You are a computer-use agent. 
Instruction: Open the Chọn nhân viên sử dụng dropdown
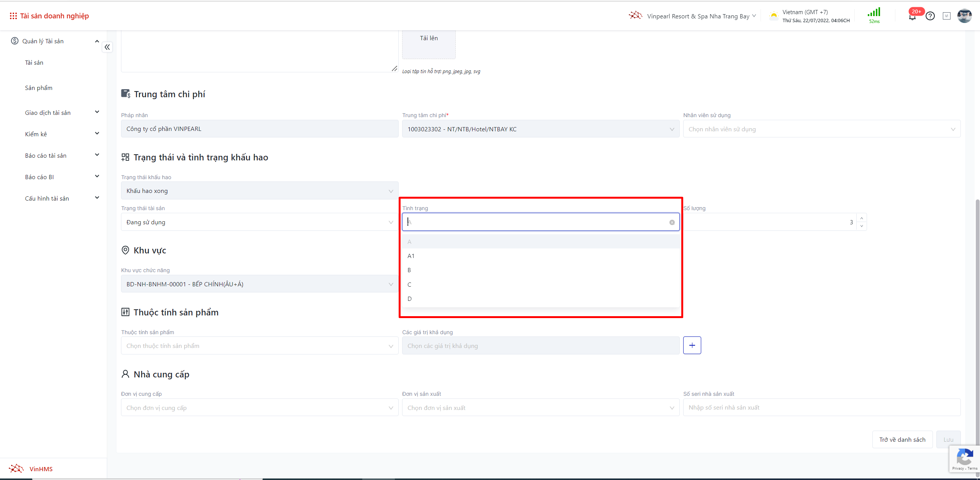point(821,129)
